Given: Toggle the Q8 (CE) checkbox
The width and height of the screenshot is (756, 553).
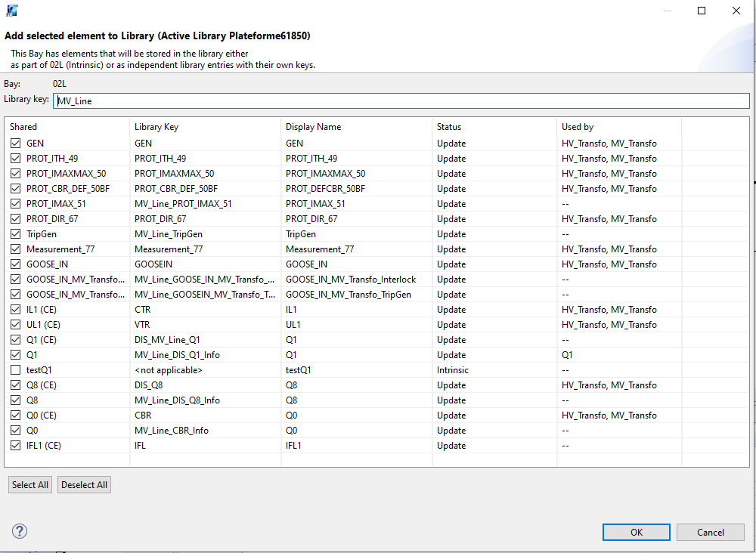Looking at the screenshot, I should (x=16, y=385).
